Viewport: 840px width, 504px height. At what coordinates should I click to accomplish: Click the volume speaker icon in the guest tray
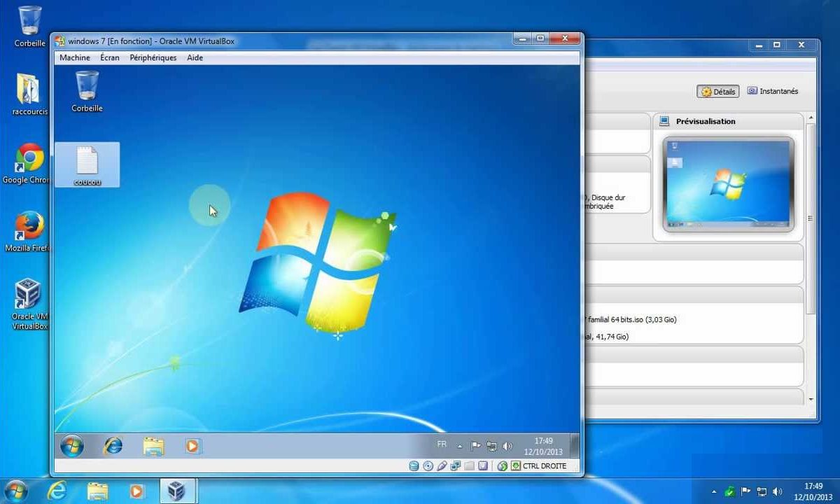click(507, 446)
